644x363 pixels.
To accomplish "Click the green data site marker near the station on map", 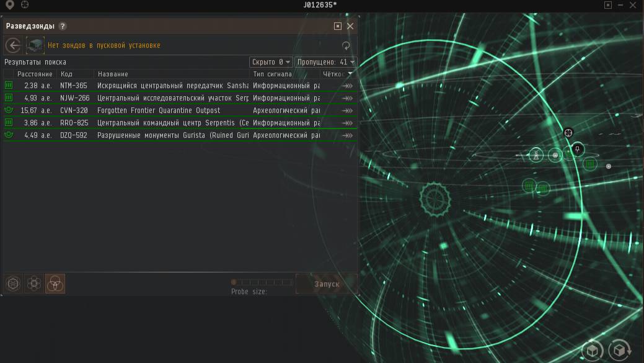I will (x=590, y=164).
